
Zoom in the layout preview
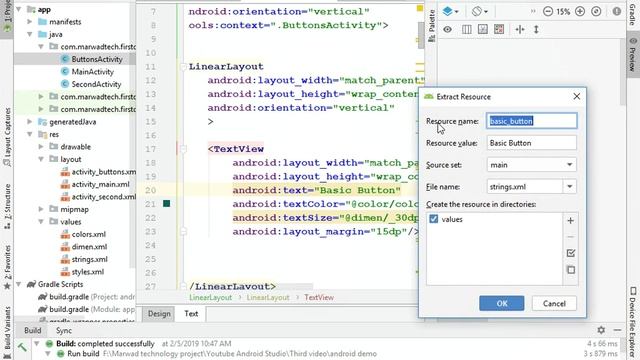point(580,11)
